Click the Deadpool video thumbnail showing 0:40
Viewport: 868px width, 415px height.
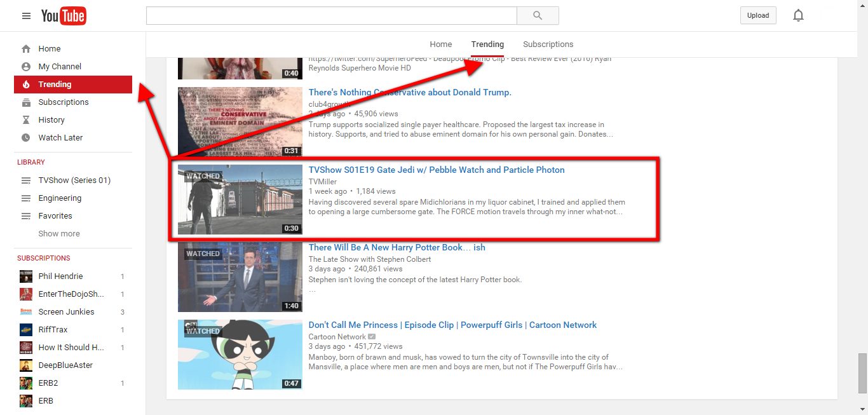[x=240, y=68]
